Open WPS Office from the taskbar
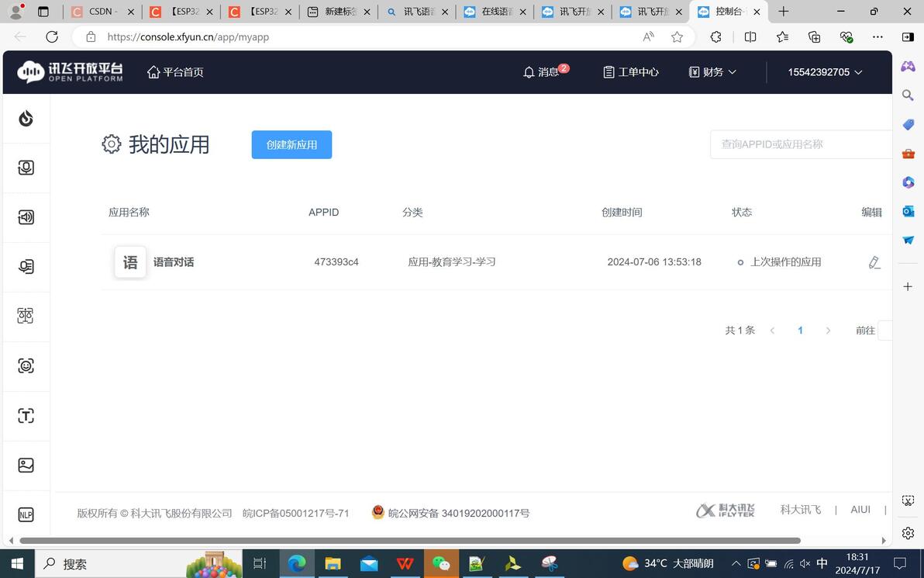 [405, 564]
